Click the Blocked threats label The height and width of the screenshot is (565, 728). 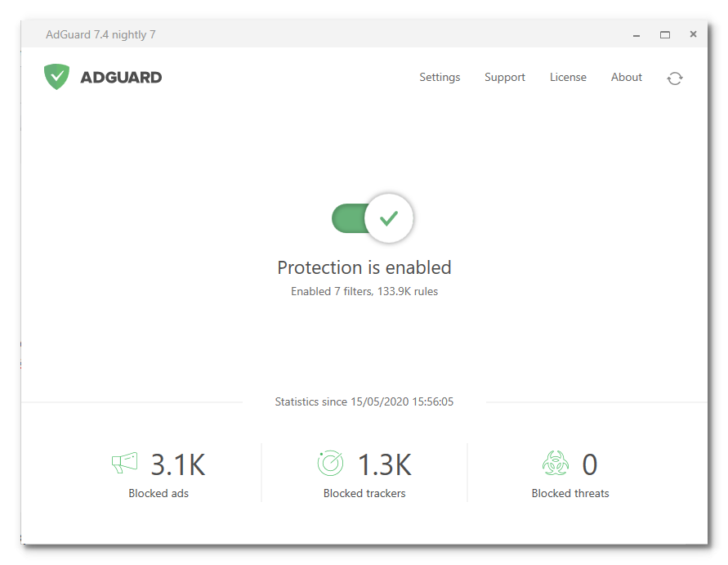coord(570,493)
